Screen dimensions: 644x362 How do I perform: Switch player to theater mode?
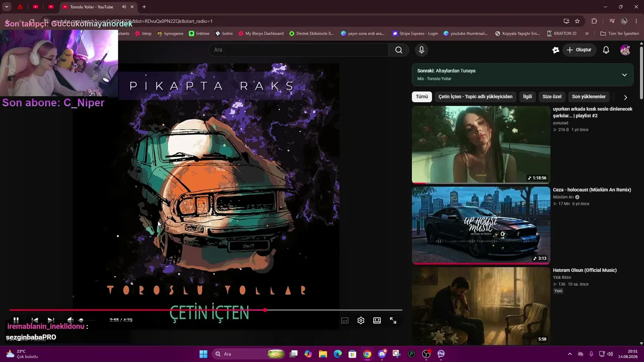377,320
